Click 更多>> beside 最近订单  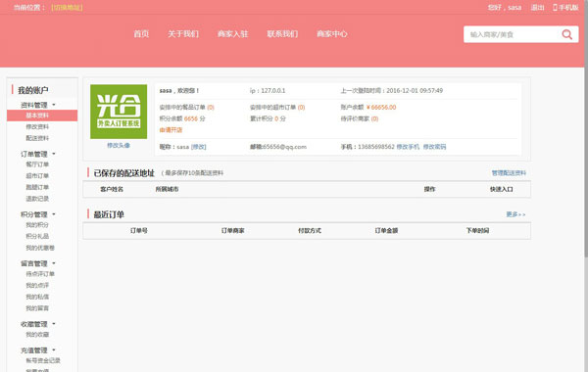pyautogui.click(x=515, y=214)
